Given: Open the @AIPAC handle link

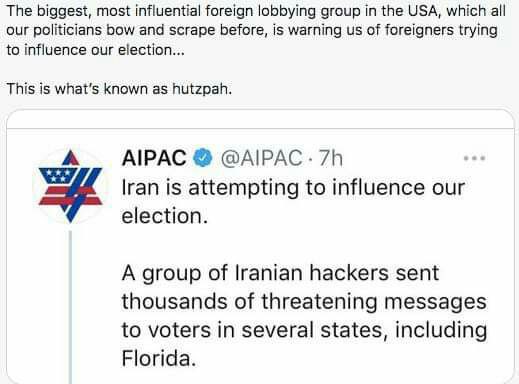Looking at the screenshot, I should click(x=261, y=158).
